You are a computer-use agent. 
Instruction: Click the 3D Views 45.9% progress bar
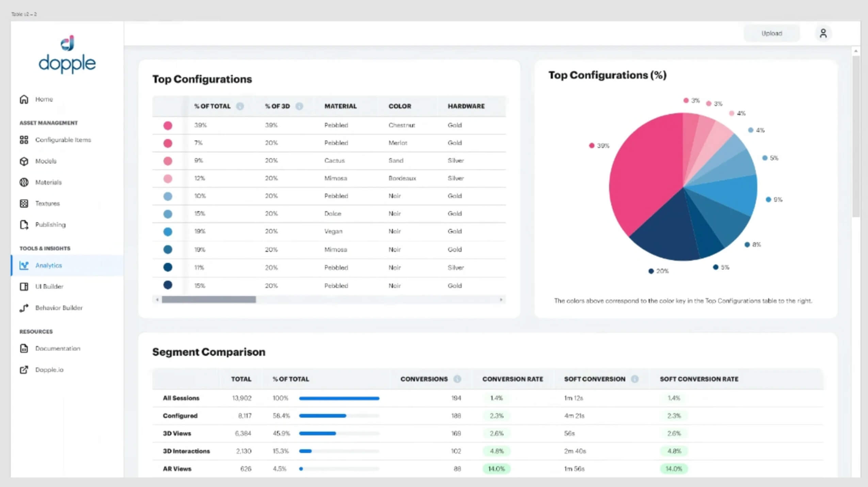point(339,434)
